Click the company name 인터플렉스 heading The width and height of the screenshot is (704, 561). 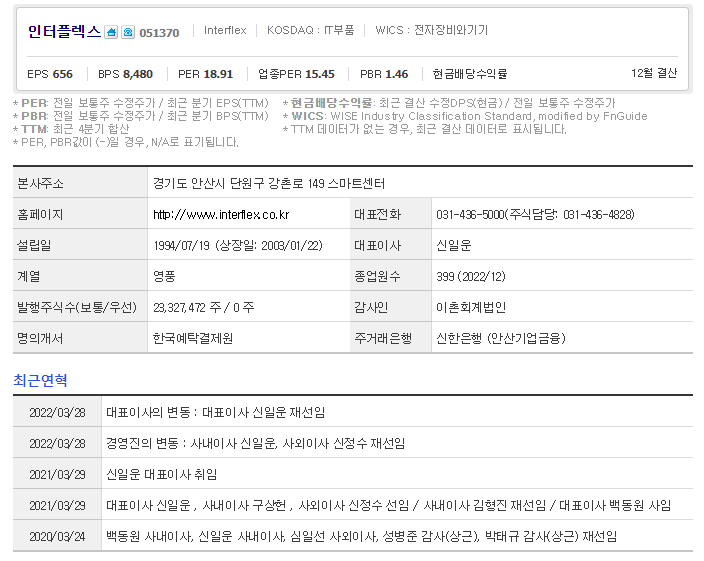[64, 32]
